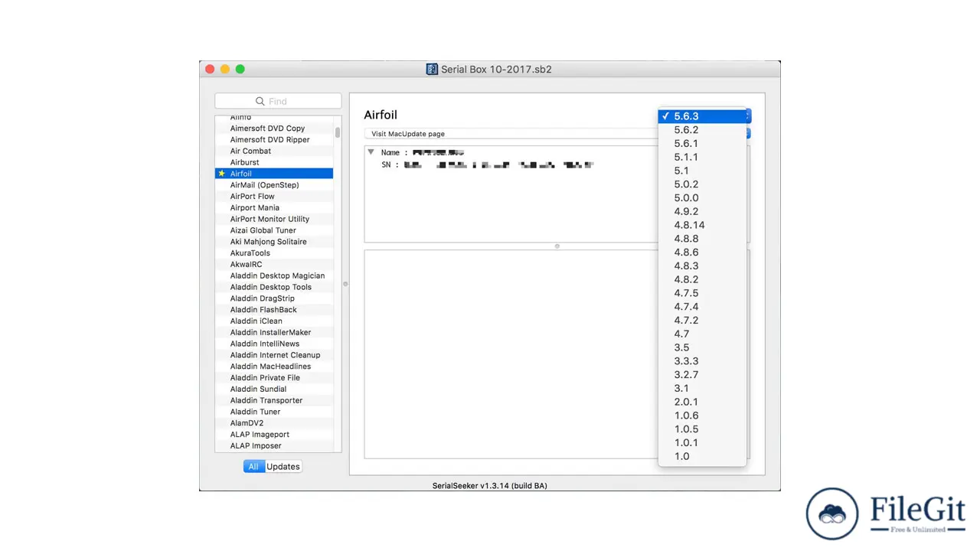Choose version 3.2.7

pyautogui.click(x=702, y=374)
